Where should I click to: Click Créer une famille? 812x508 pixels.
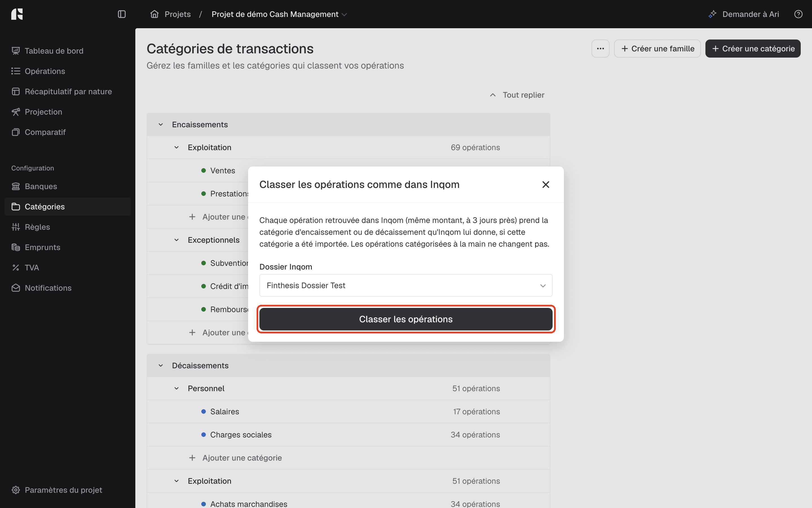[657, 49]
